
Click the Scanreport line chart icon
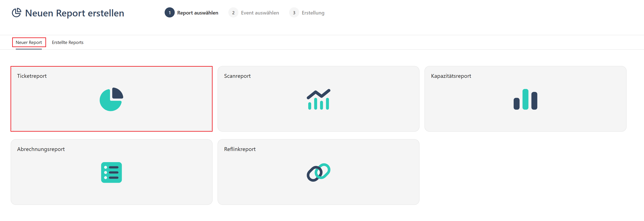pos(319,99)
